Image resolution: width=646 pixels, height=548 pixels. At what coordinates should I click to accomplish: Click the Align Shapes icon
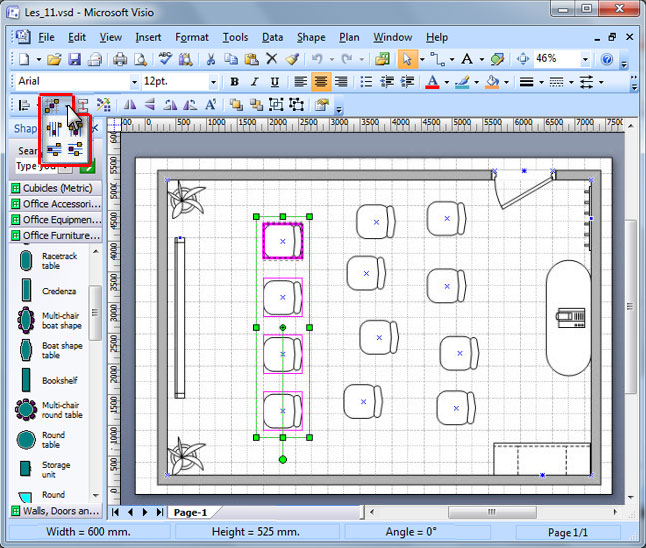tap(25, 106)
